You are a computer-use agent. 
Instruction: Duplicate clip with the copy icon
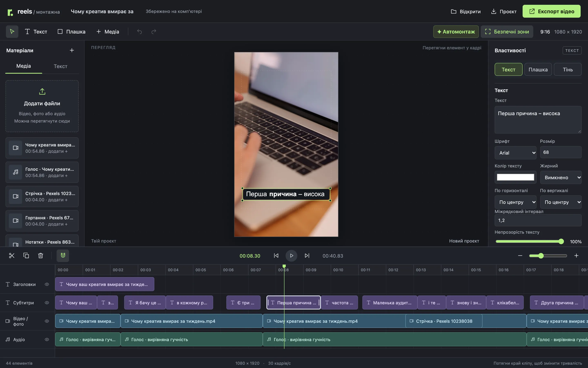[x=26, y=256]
